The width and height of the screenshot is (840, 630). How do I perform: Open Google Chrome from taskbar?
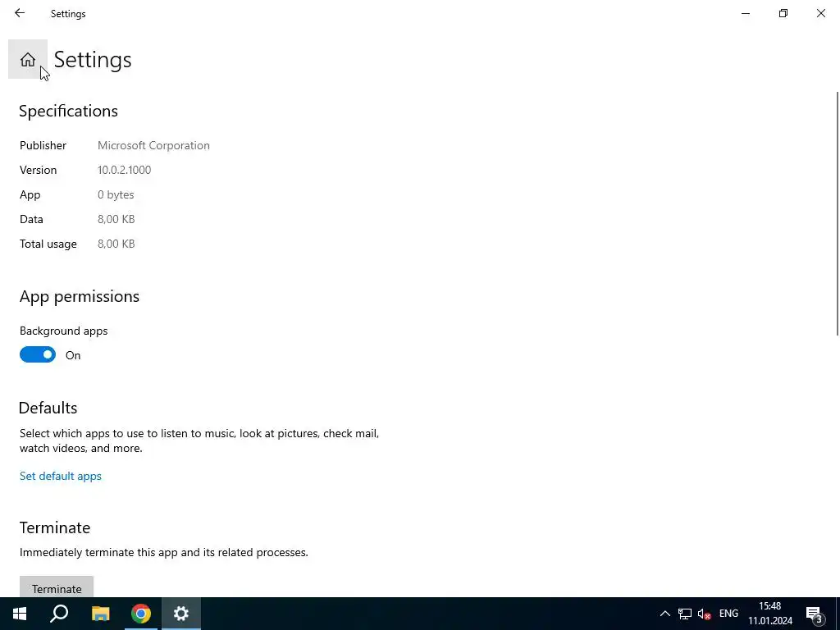pyautogui.click(x=141, y=614)
